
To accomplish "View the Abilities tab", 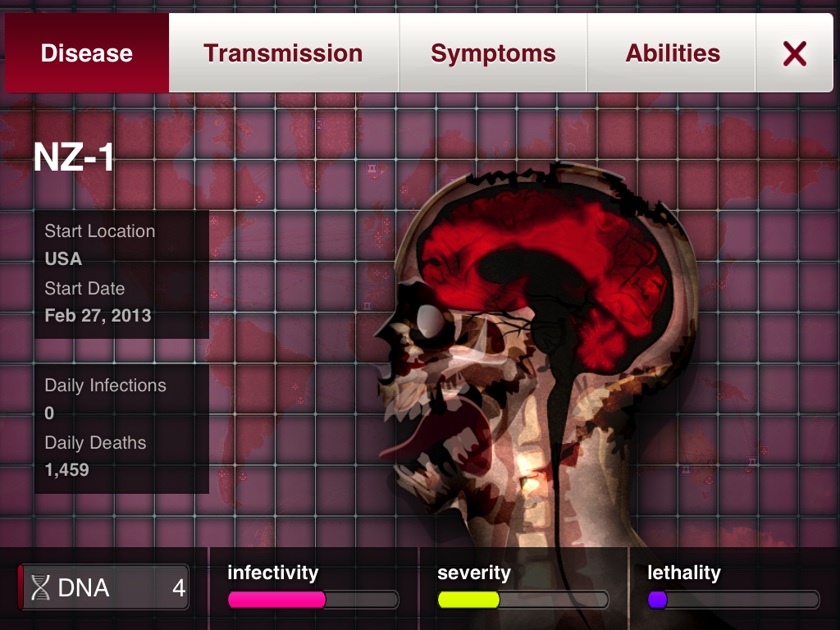I will pyautogui.click(x=672, y=52).
